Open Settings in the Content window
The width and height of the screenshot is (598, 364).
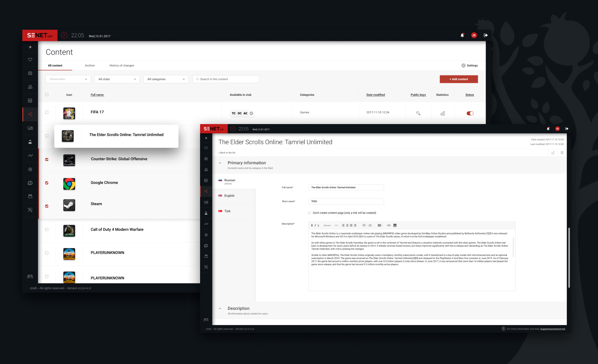470,65
